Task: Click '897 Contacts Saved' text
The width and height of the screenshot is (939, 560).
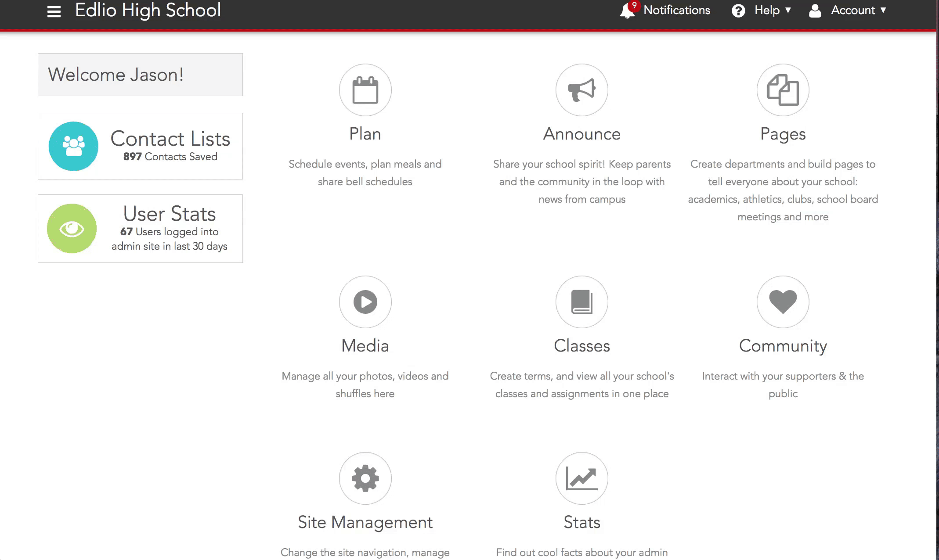Action: coord(170,157)
